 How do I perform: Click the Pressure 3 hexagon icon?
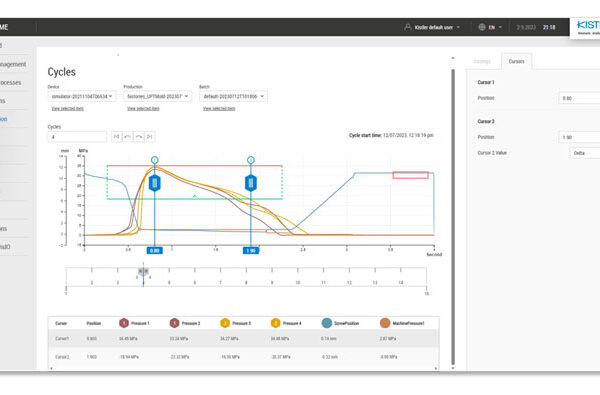(x=225, y=323)
